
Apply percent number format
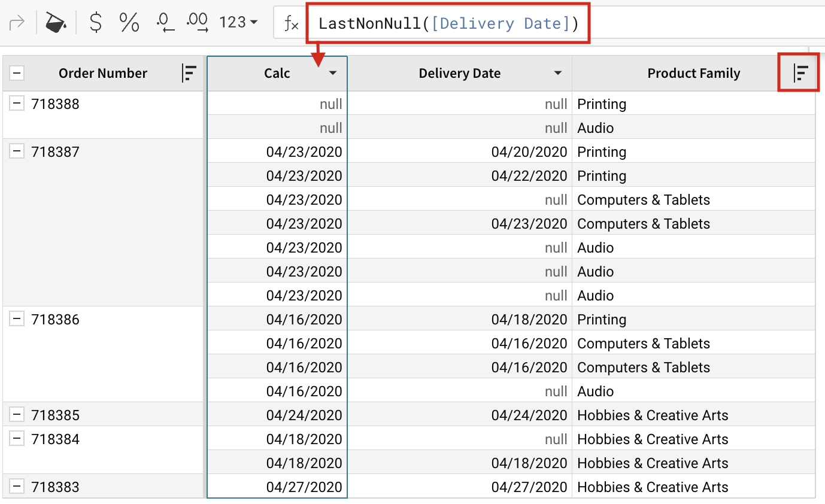129,23
